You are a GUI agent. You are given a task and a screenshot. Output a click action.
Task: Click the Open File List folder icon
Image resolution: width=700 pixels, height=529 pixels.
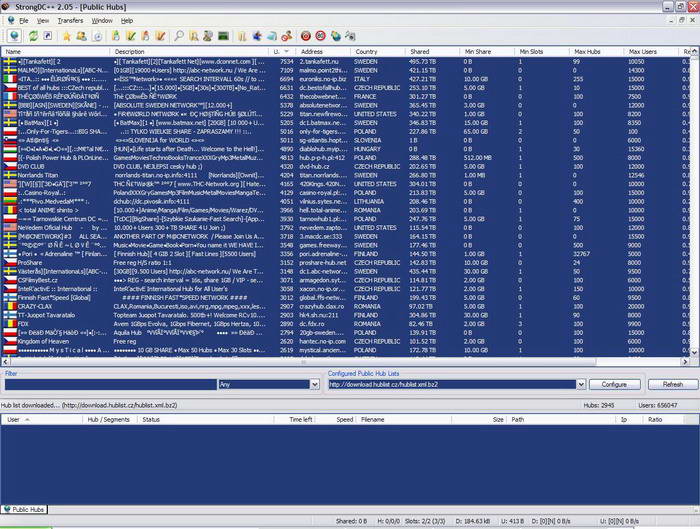coord(242,36)
